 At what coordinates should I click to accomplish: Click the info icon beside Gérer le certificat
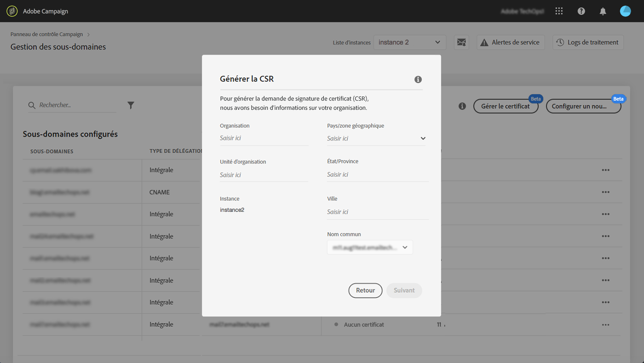click(462, 106)
